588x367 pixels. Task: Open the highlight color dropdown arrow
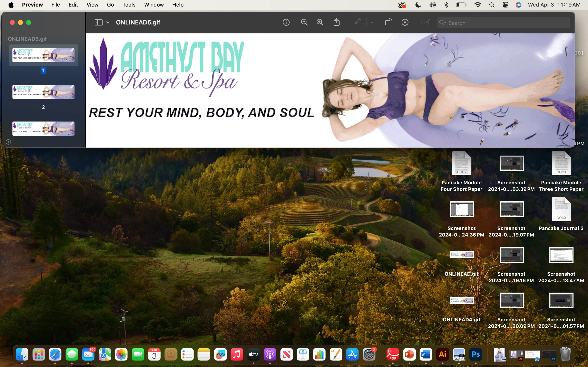tap(372, 23)
